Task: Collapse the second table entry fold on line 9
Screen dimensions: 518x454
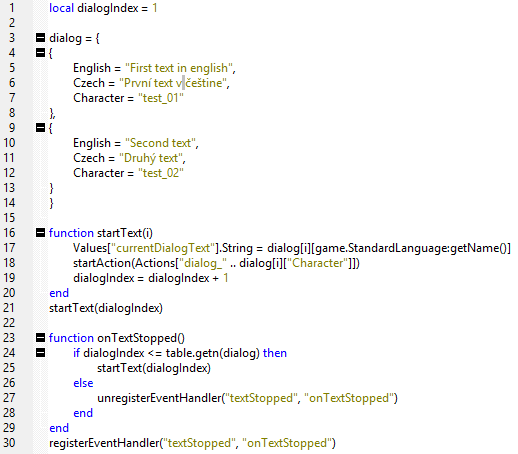Action: click(40, 128)
